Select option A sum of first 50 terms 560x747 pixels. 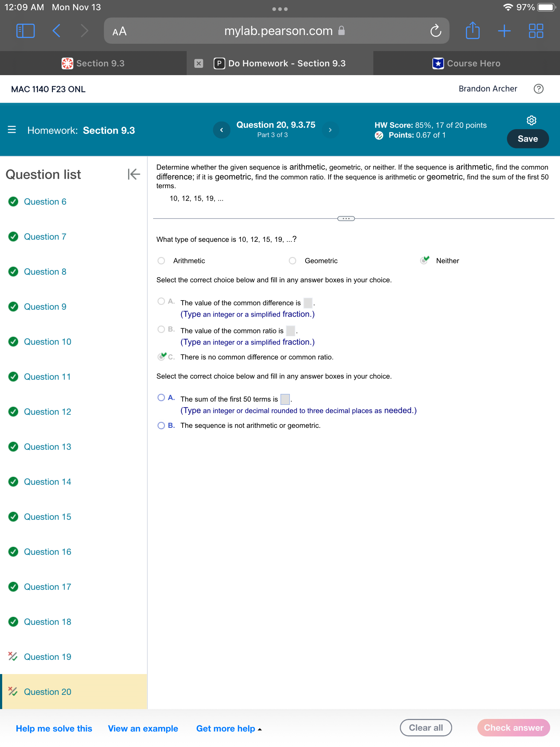coord(161,398)
